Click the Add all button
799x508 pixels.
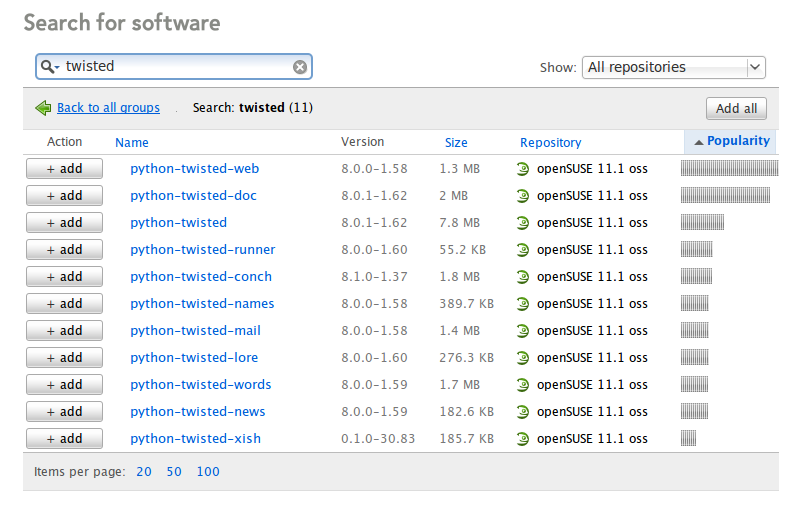pyautogui.click(x=736, y=109)
